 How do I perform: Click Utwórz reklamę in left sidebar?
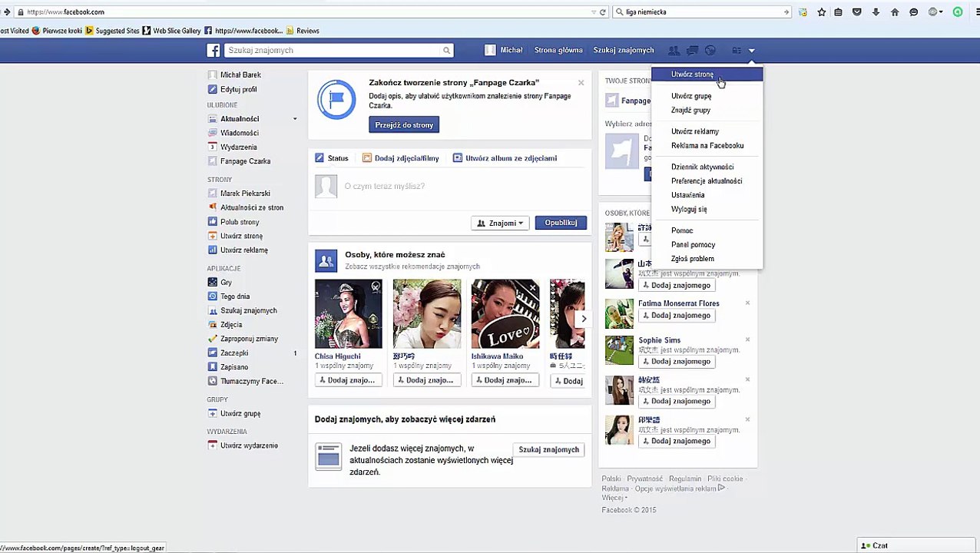coord(244,250)
